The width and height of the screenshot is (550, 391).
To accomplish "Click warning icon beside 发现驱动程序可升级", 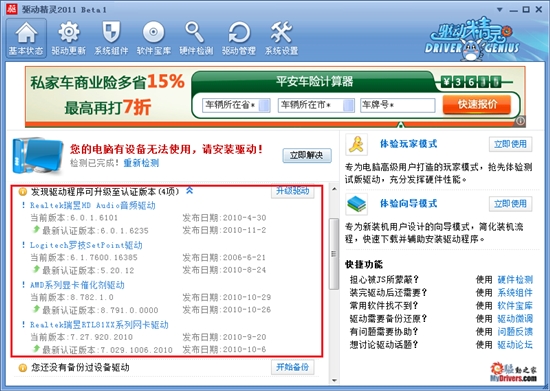I will click(22, 192).
